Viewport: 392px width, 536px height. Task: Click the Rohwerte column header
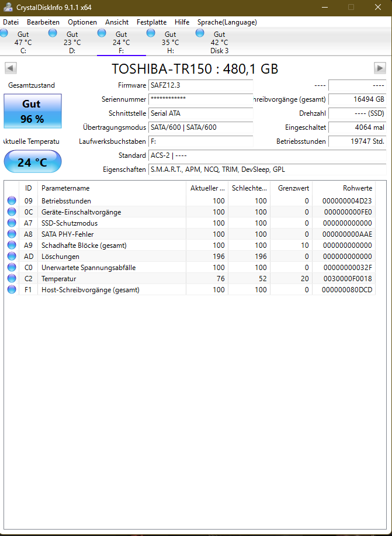click(x=344, y=188)
